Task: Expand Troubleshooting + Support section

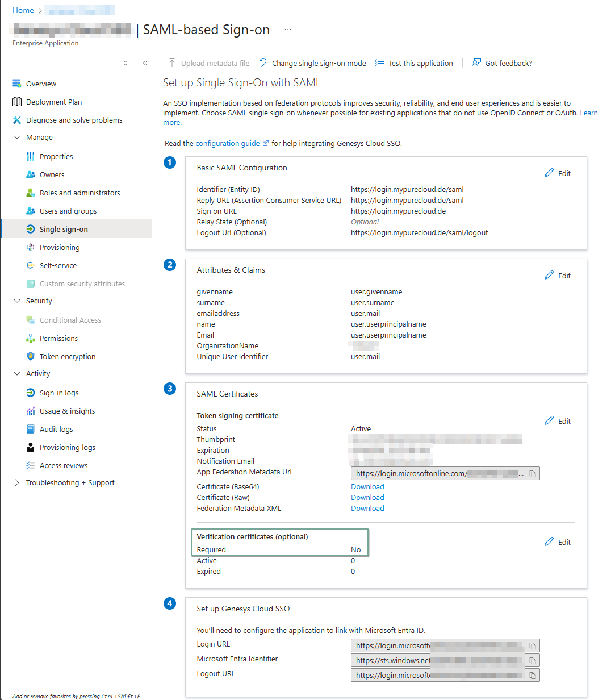Action: [17, 482]
